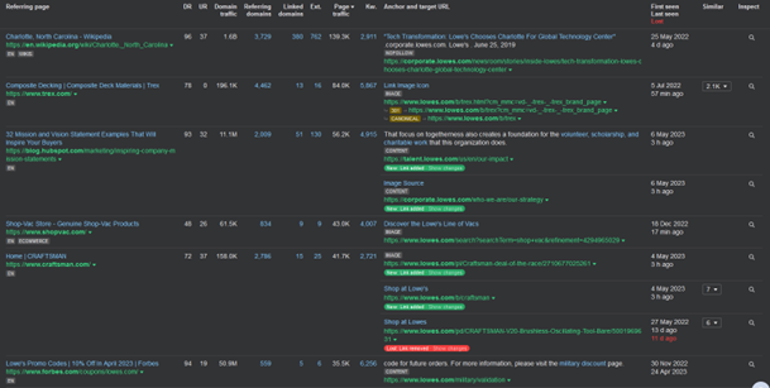Sort by DR column header

click(187, 7)
